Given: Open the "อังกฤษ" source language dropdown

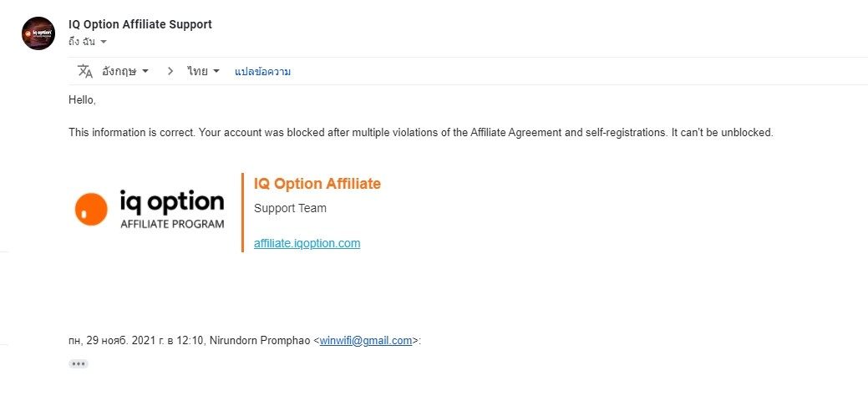Looking at the screenshot, I should (125, 71).
